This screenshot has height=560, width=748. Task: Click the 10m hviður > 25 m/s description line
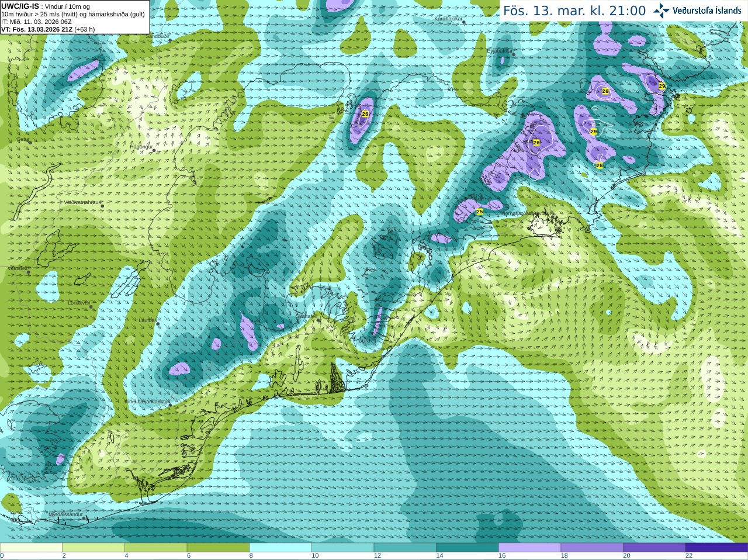tap(73, 14)
